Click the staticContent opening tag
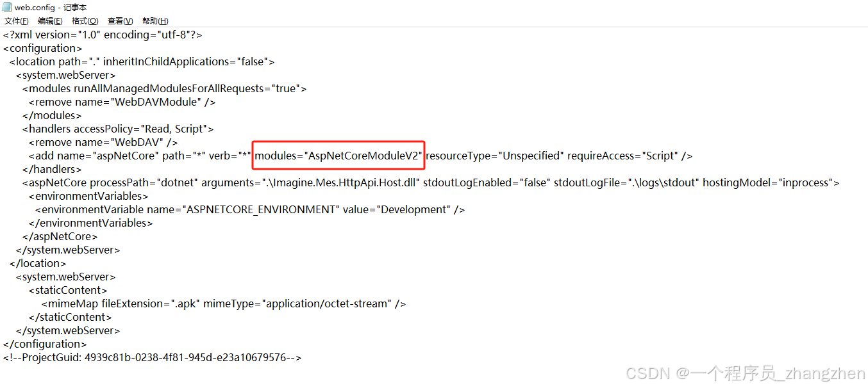868x388 pixels. (x=67, y=289)
